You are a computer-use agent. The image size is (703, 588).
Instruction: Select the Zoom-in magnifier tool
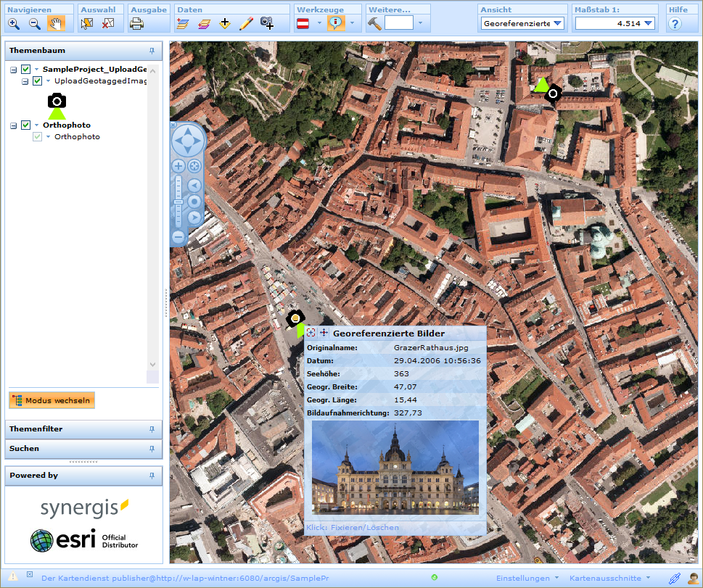[14, 23]
